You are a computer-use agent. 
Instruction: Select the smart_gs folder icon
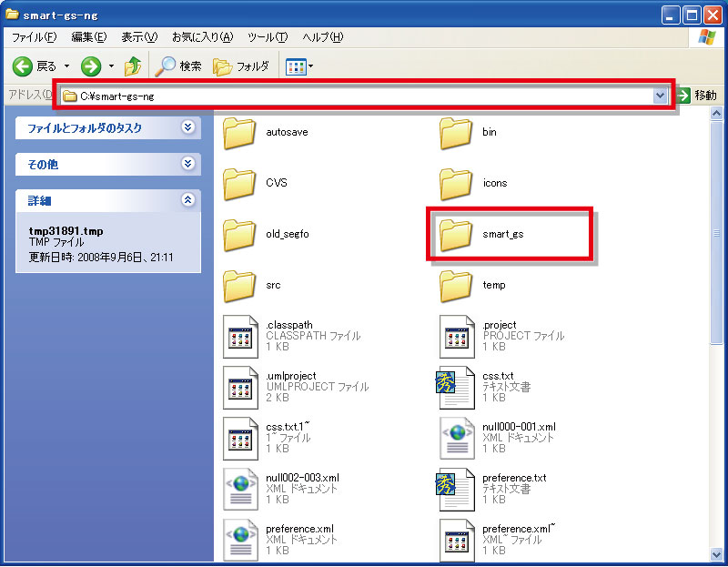(x=456, y=236)
